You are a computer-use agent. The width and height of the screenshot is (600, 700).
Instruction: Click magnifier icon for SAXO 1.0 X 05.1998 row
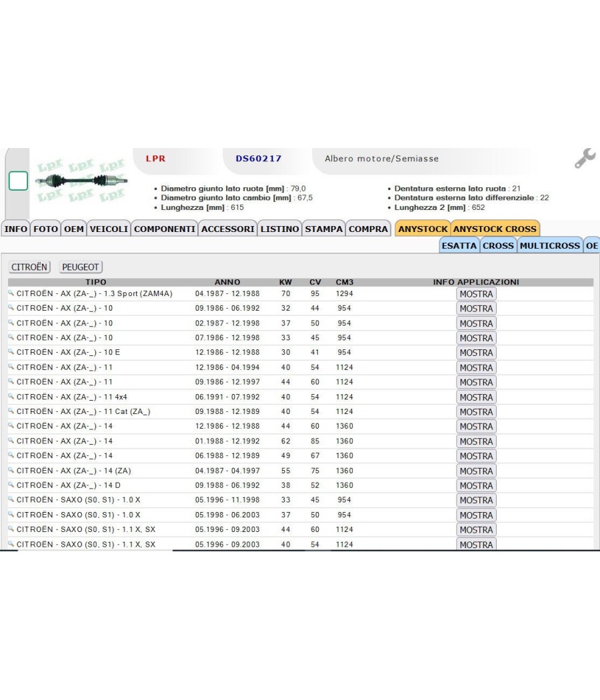(11, 514)
